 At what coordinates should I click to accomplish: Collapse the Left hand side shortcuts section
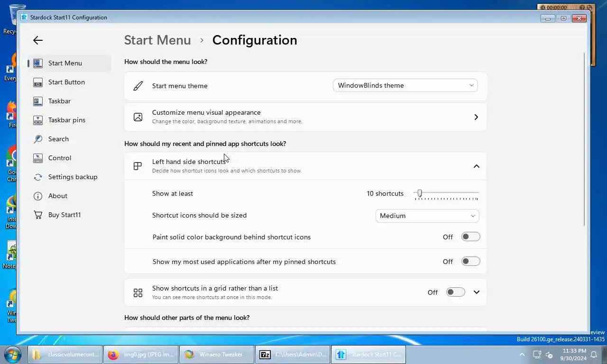click(x=476, y=166)
